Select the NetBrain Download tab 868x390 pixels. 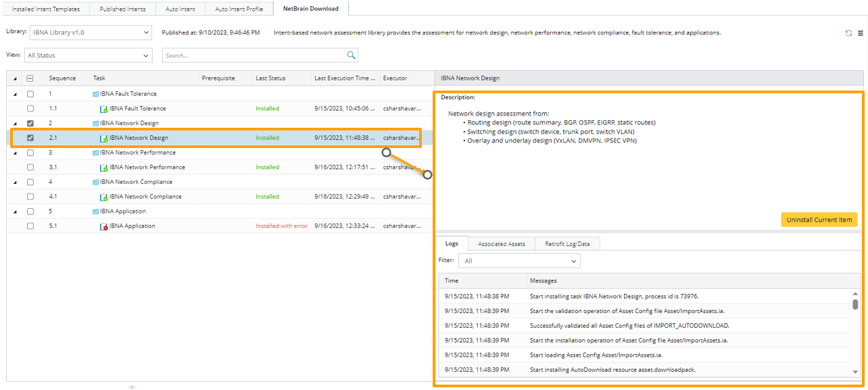click(x=310, y=9)
